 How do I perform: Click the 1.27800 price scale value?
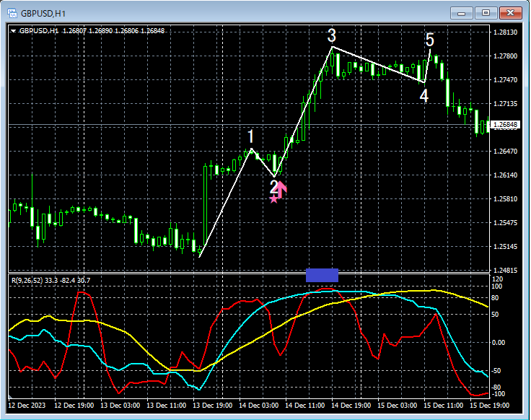(506, 56)
